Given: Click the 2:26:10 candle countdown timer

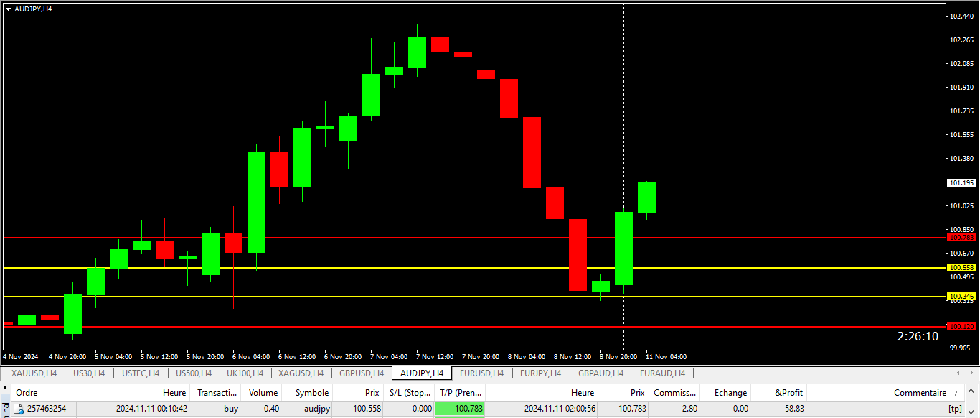Looking at the screenshot, I should coord(918,336).
